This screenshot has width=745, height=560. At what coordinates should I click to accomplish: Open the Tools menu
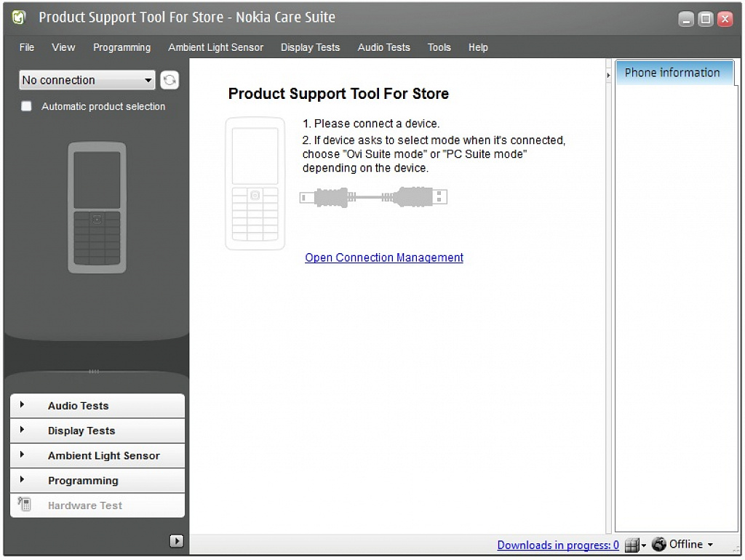[x=439, y=47]
